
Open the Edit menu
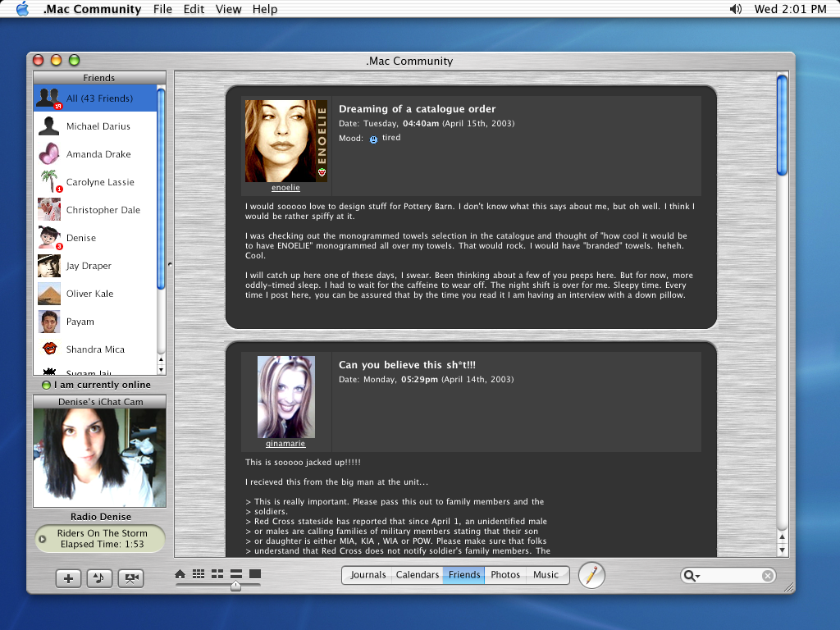[194, 9]
